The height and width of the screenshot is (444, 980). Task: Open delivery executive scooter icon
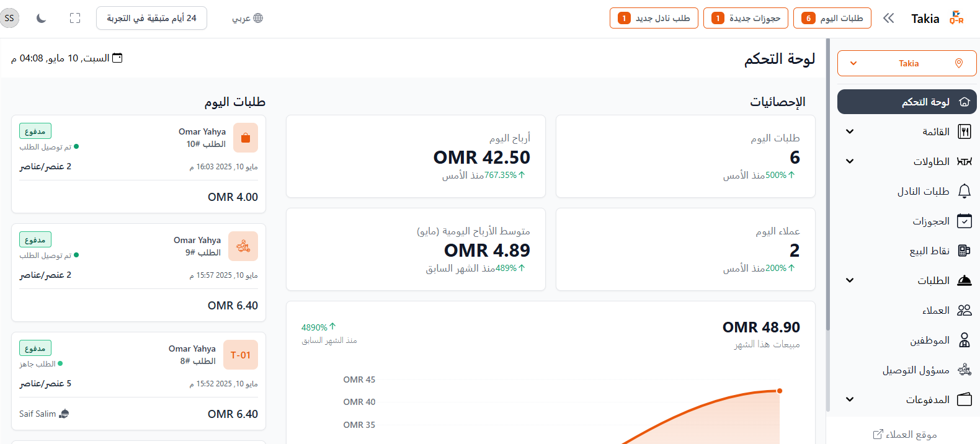pos(964,370)
